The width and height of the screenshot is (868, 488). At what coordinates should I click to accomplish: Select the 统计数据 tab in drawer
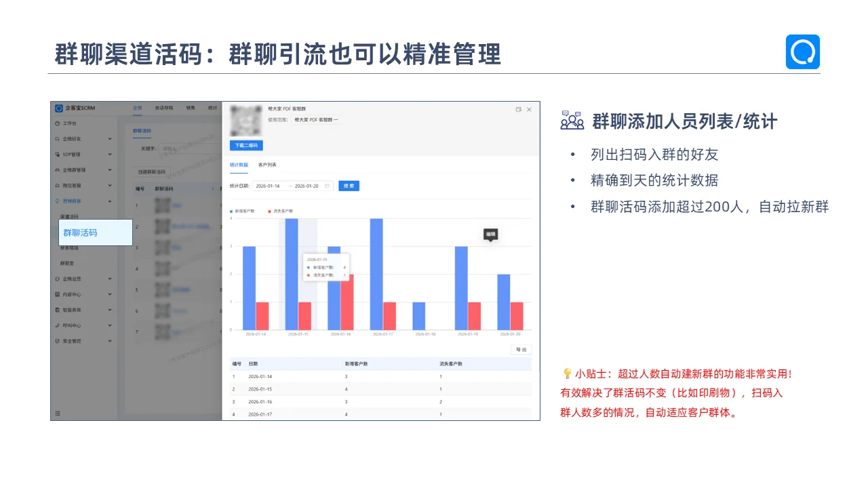[239, 165]
